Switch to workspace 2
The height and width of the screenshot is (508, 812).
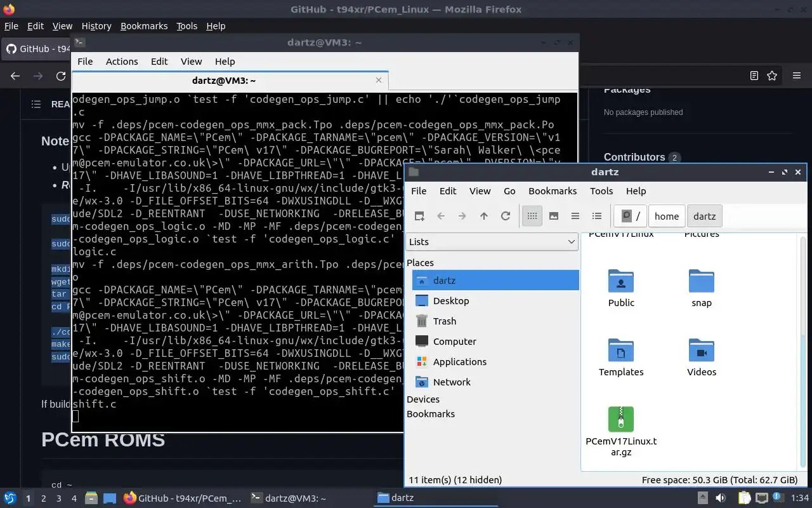tap(43, 498)
